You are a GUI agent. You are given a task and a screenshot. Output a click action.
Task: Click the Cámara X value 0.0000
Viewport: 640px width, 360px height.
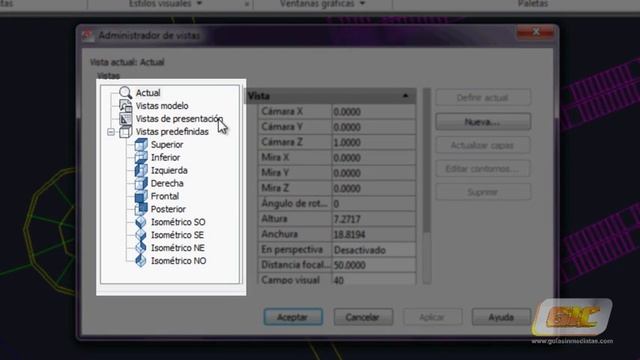(x=373, y=111)
